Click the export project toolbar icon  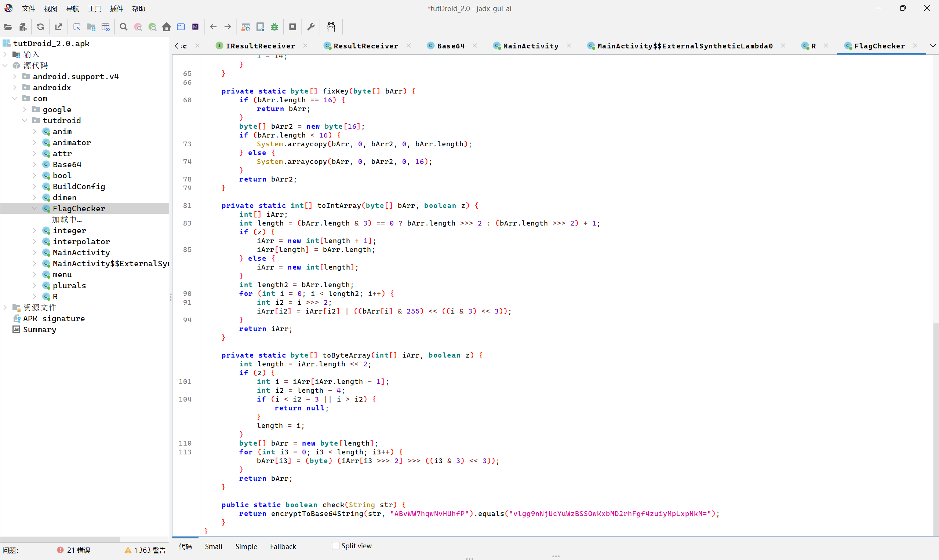point(58,27)
